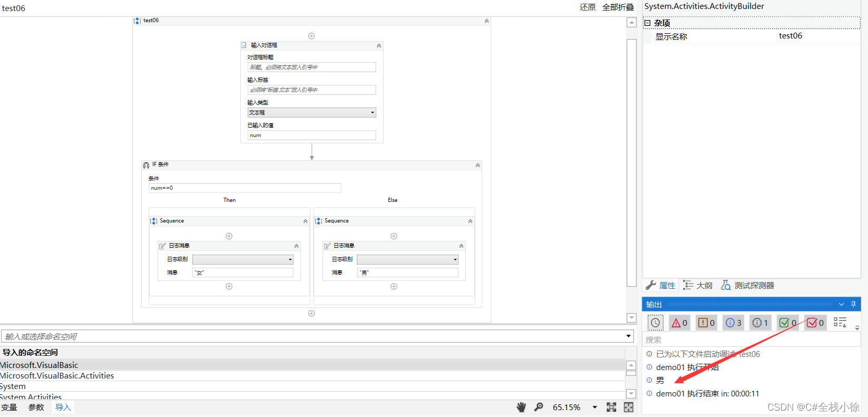Select the System namespace row
The image size is (868, 417).
[x=312, y=386]
